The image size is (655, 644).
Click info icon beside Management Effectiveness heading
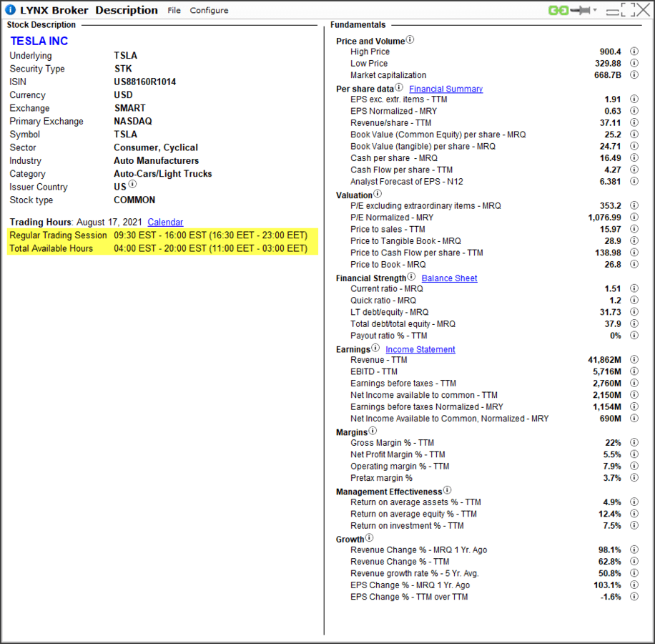click(448, 491)
